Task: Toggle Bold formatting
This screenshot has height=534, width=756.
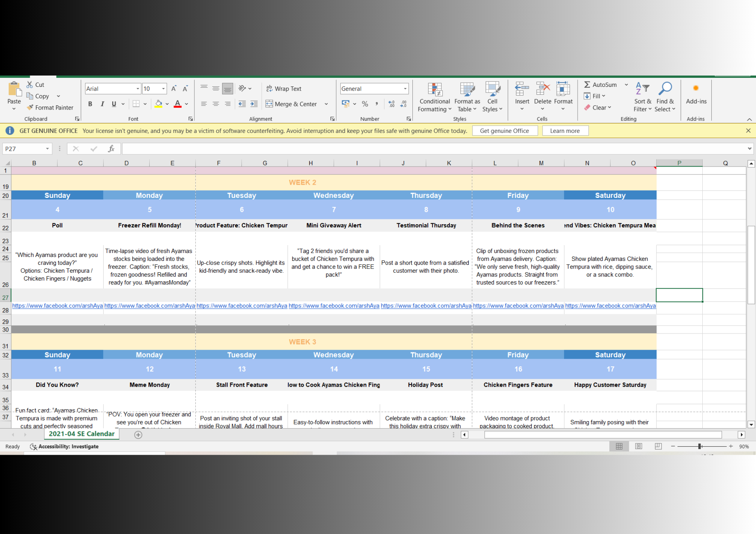Action: click(x=90, y=104)
